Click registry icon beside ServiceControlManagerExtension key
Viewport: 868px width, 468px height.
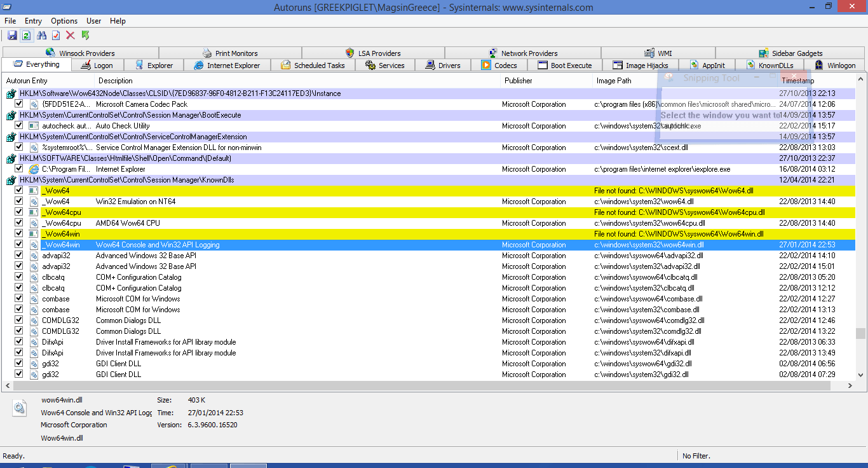click(x=11, y=137)
